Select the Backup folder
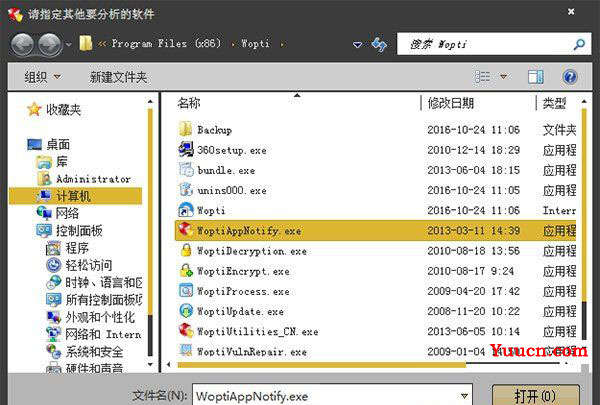Screen dimensions: 600x405 (x=214, y=130)
